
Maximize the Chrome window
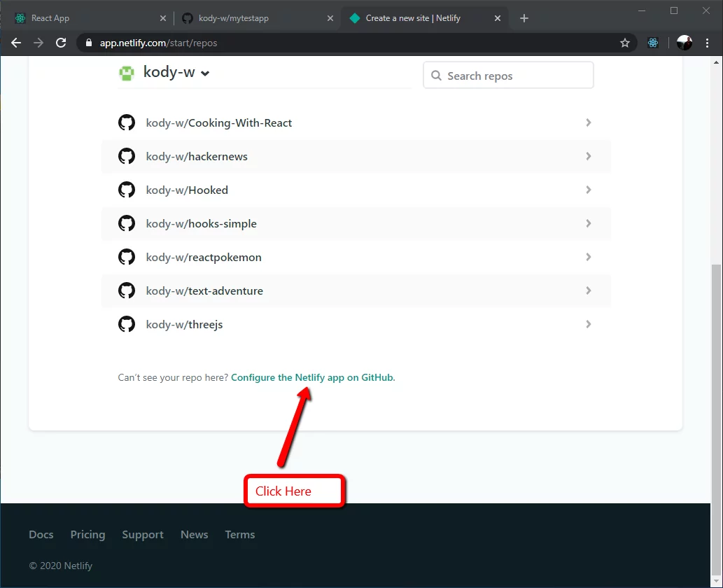674,10
